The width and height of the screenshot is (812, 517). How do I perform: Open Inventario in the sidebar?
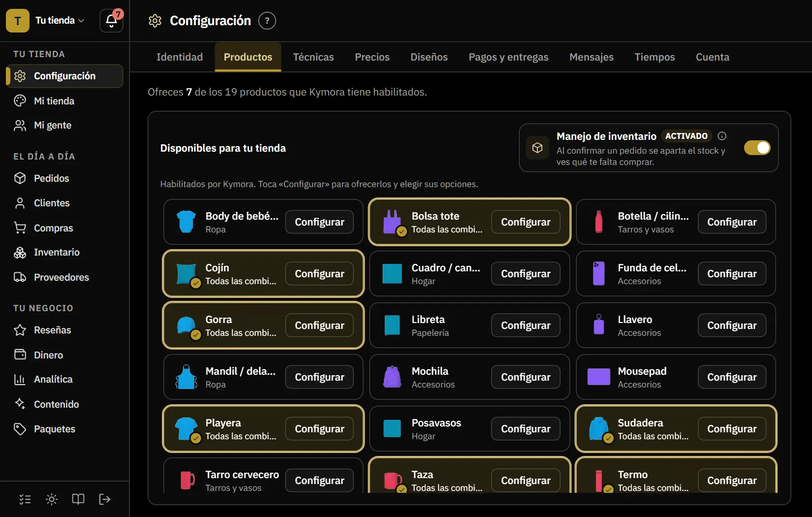click(64, 252)
